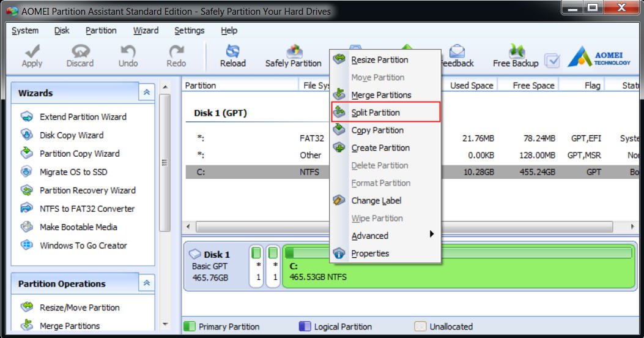Click the Feedback envelope icon
This screenshot has width=644, height=338.
(457, 51)
